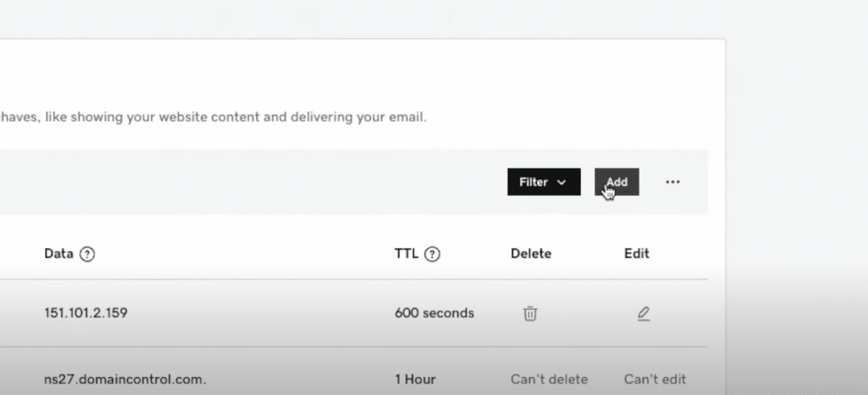Click the chevron arrow inside Filter
This screenshot has height=395, width=868.
coord(562,182)
